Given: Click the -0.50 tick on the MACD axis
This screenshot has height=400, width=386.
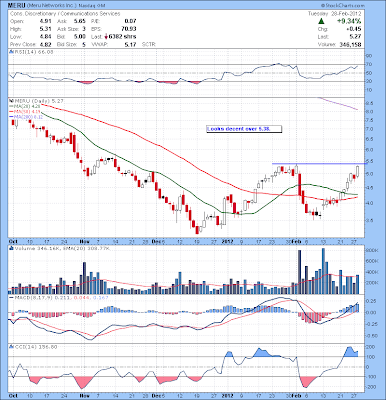Looking at the screenshot, I should coord(373,335).
